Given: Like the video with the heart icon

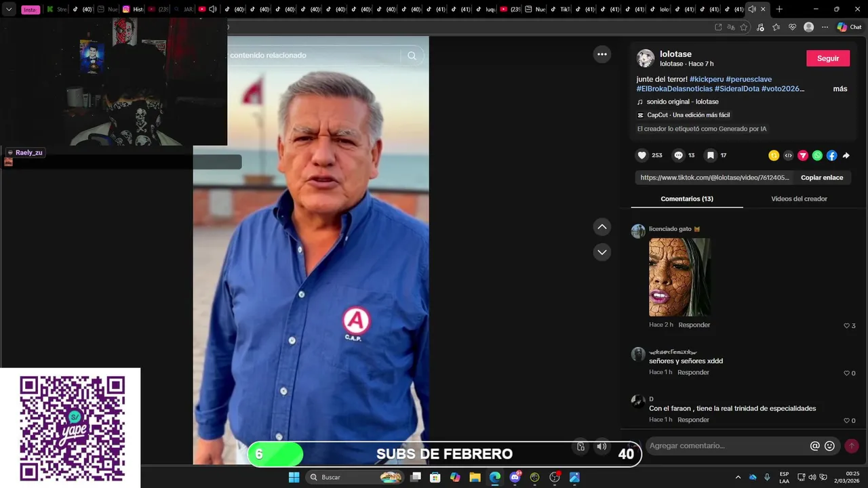Looking at the screenshot, I should point(642,155).
